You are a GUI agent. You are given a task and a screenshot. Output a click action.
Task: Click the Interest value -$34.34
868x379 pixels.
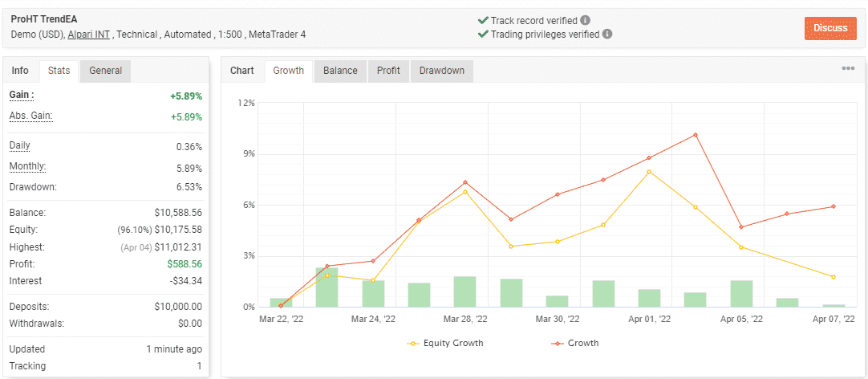pyautogui.click(x=186, y=281)
